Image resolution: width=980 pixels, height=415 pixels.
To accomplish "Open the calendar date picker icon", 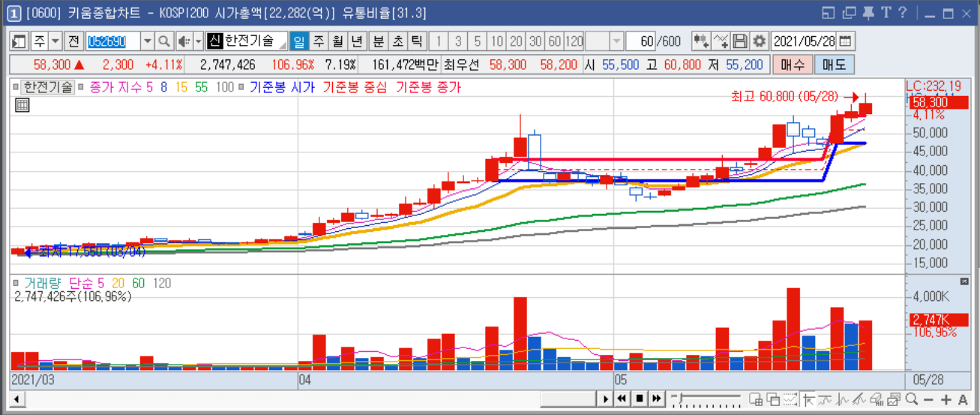I will coord(846,41).
